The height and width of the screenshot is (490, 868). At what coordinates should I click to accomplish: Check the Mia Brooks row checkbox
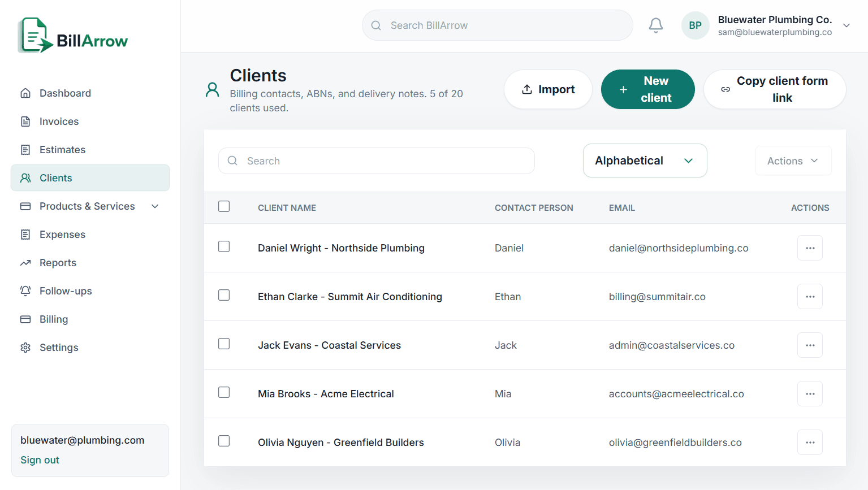pos(224,392)
